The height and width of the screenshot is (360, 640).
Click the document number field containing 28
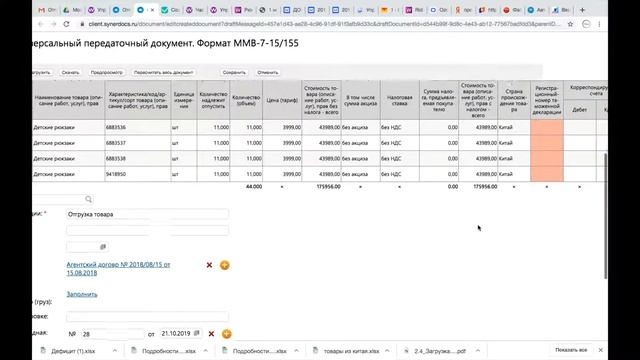(113, 334)
